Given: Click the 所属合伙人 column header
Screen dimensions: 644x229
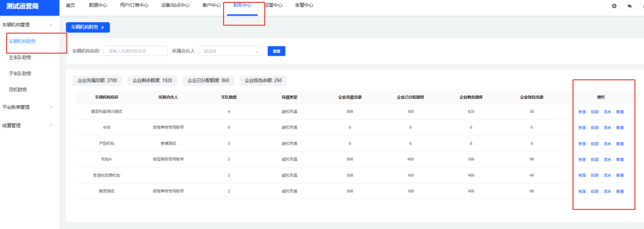Looking at the screenshot, I should point(168,97).
